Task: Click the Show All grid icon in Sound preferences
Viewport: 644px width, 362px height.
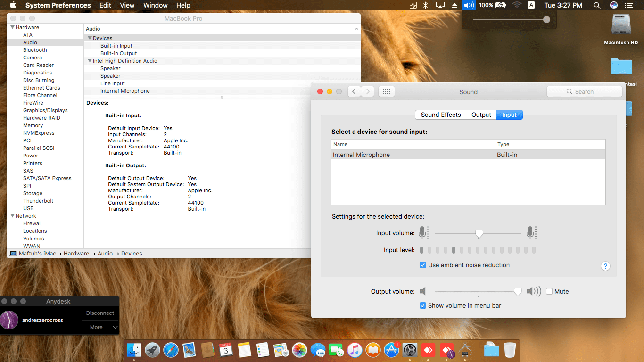Action: coord(386,91)
